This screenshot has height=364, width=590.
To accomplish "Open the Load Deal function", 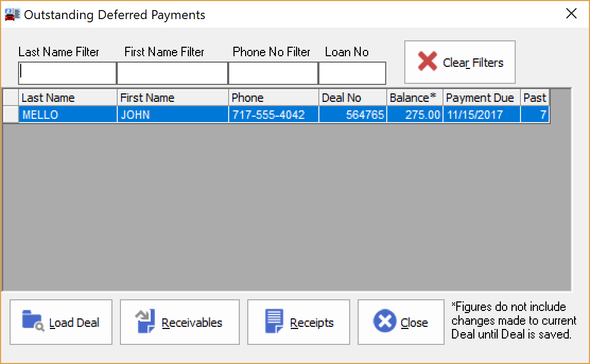I will point(61,322).
